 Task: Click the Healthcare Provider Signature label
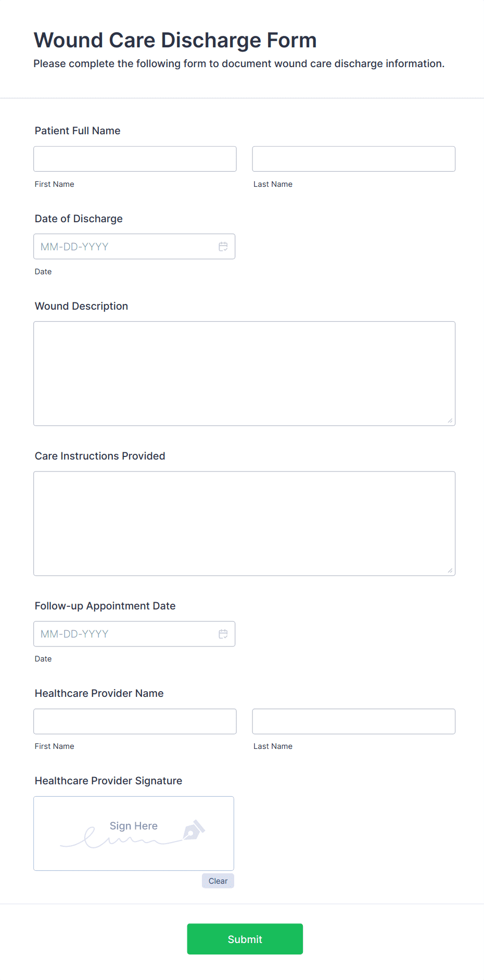point(108,781)
